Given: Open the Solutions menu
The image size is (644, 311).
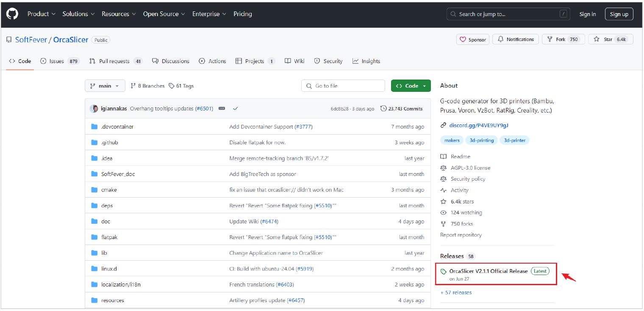Looking at the screenshot, I should [78, 14].
